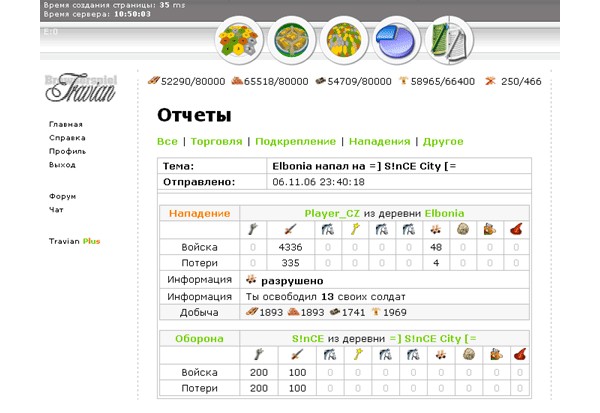Go to Главная in the sidebar
The image size is (600, 413).
tap(65, 124)
